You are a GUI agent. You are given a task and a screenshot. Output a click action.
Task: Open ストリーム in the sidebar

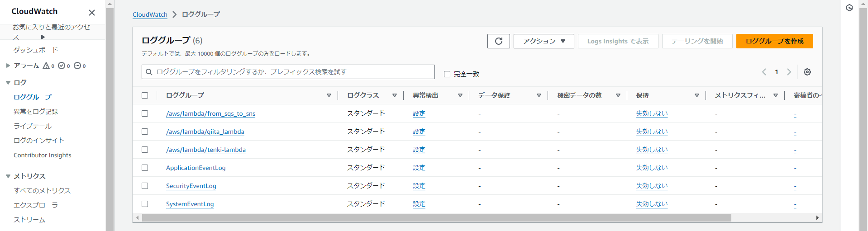(x=29, y=220)
